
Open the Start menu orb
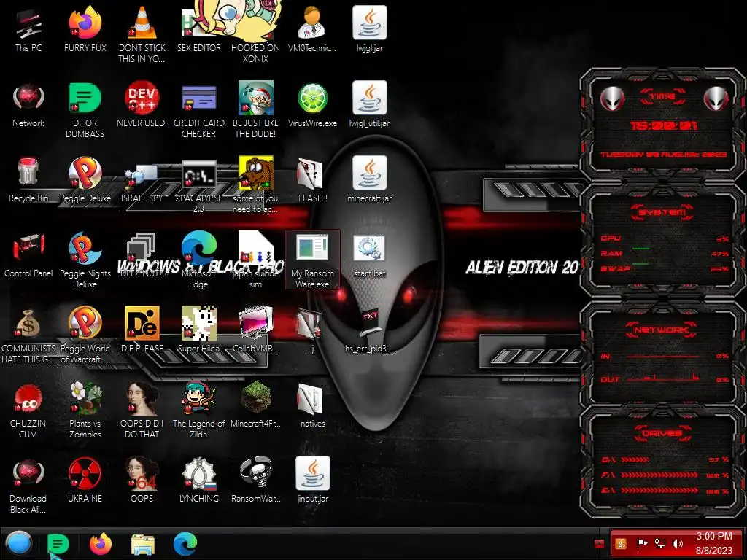point(19,543)
